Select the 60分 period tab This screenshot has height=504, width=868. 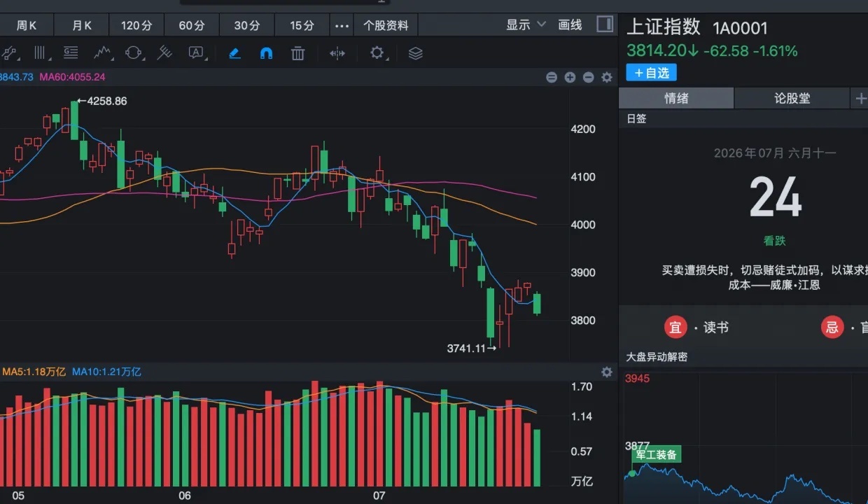tap(192, 25)
